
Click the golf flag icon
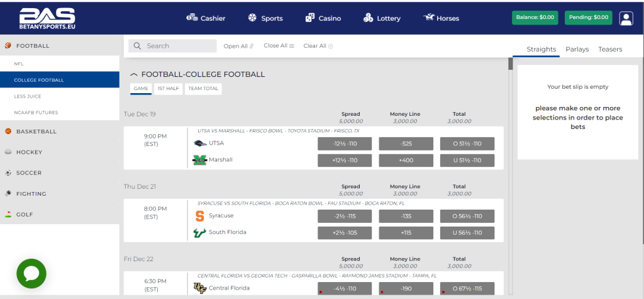[8, 214]
